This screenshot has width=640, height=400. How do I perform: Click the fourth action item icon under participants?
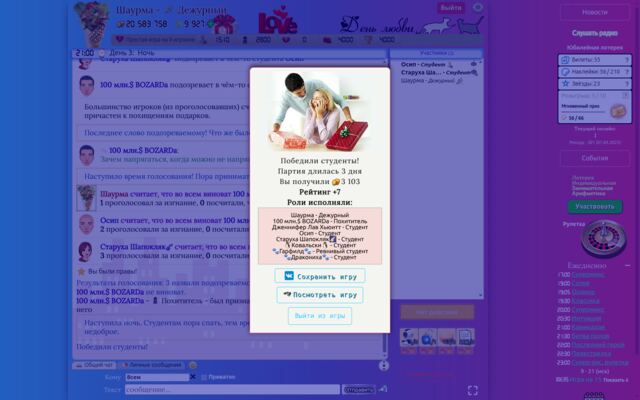[465, 338]
